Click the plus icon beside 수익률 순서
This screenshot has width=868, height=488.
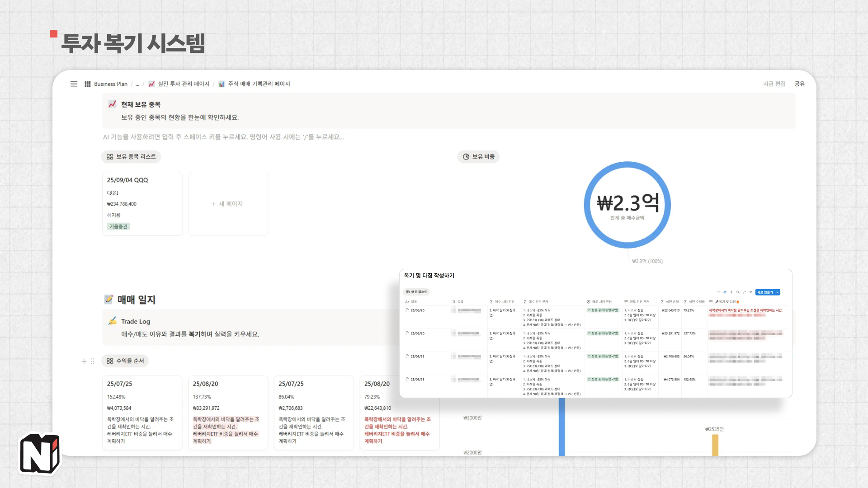click(x=84, y=361)
